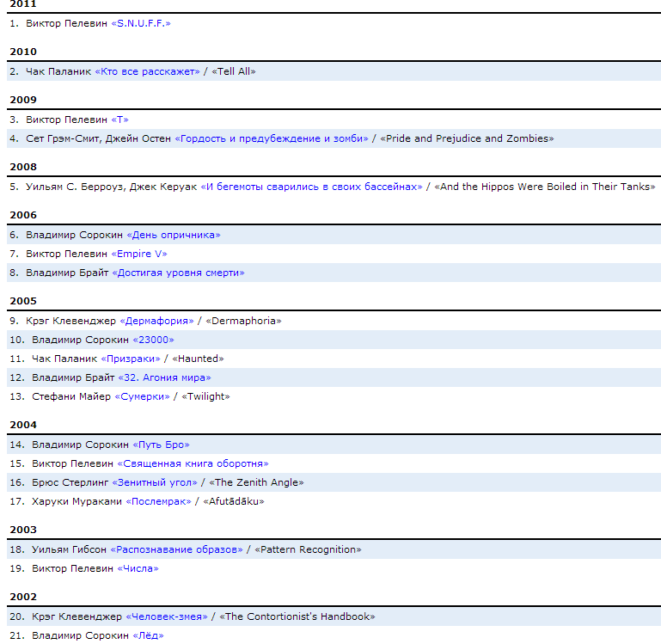This screenshot has height=644, width=661.
Task: Open «И бегемоты сварились в своих бассейнах» link
Action: tap(311, 187)
